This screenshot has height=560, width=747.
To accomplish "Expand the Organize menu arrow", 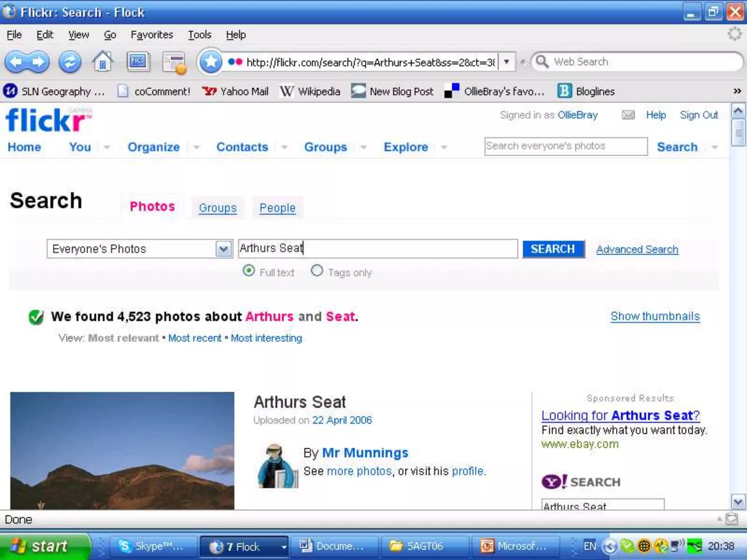I will point(197,147).
